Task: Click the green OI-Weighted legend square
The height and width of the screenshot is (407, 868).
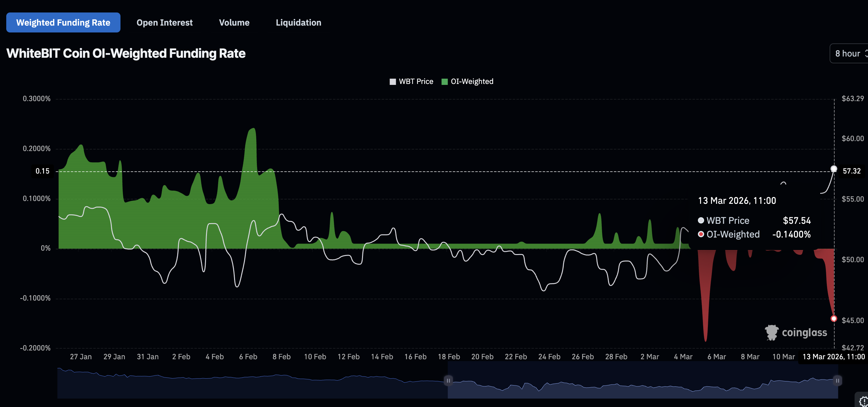Action: click(444, 81)
